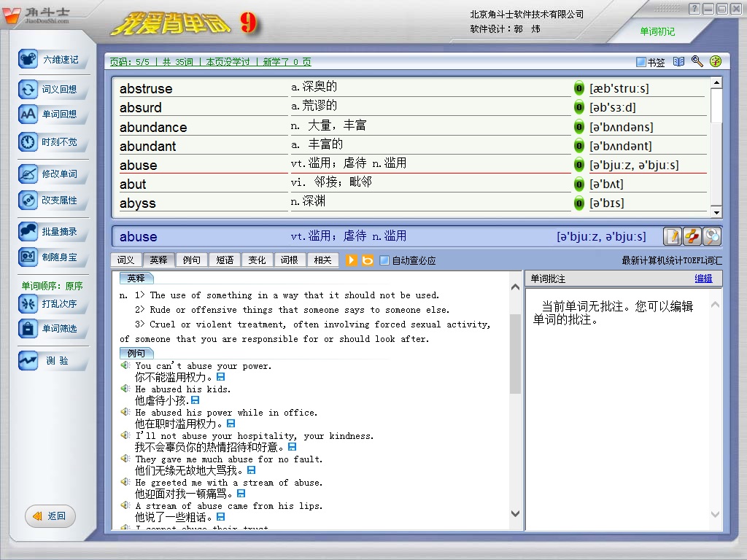Open the book icon next to 书签
747x560 pixels.
[679, 62]
